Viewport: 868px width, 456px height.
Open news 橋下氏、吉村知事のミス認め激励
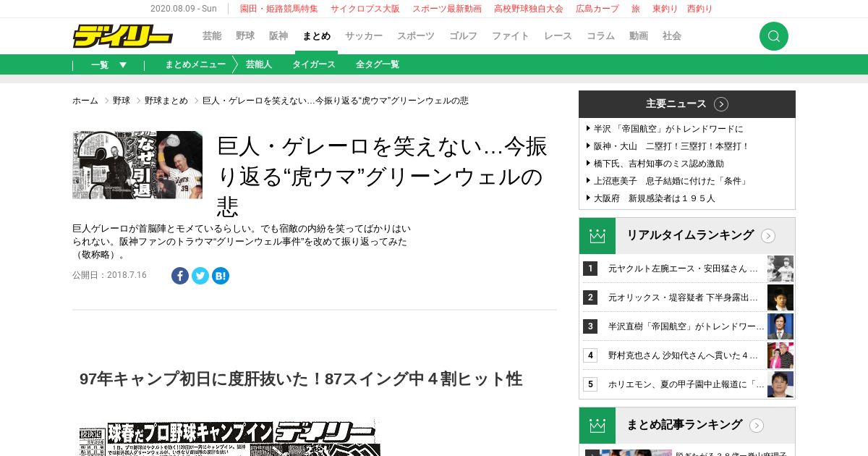click(659, 164)
